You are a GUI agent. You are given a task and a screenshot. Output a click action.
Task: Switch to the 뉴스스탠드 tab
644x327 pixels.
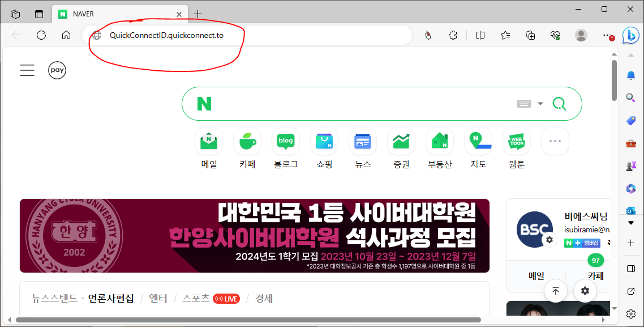click(54, 298)
